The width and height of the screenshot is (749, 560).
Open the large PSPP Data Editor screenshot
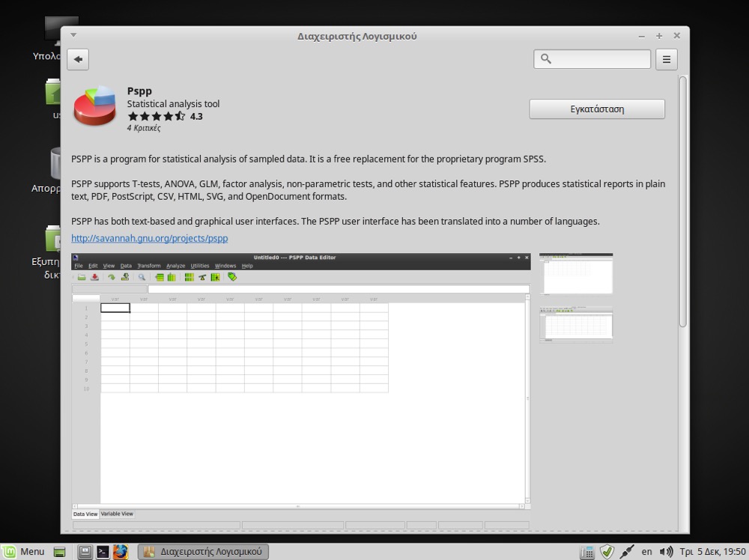(x=301, y=391)
